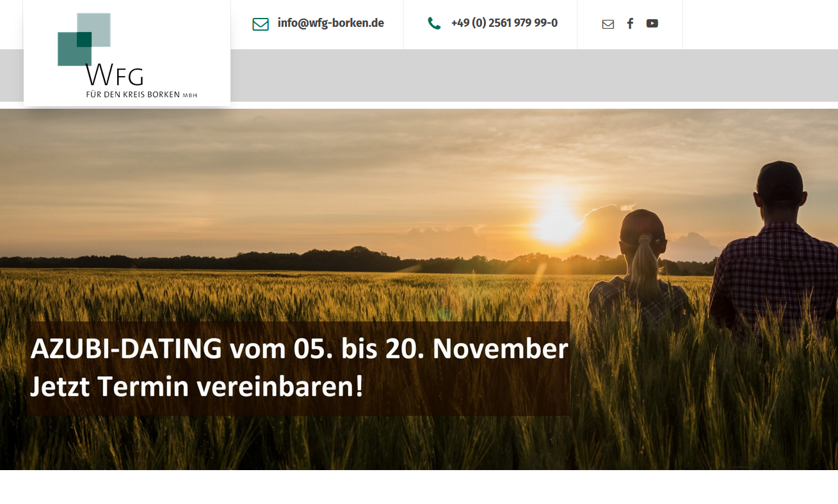The image size is (838, 504).
Task: Click the green envelope icon beside the email address
Action: (261, 24)
